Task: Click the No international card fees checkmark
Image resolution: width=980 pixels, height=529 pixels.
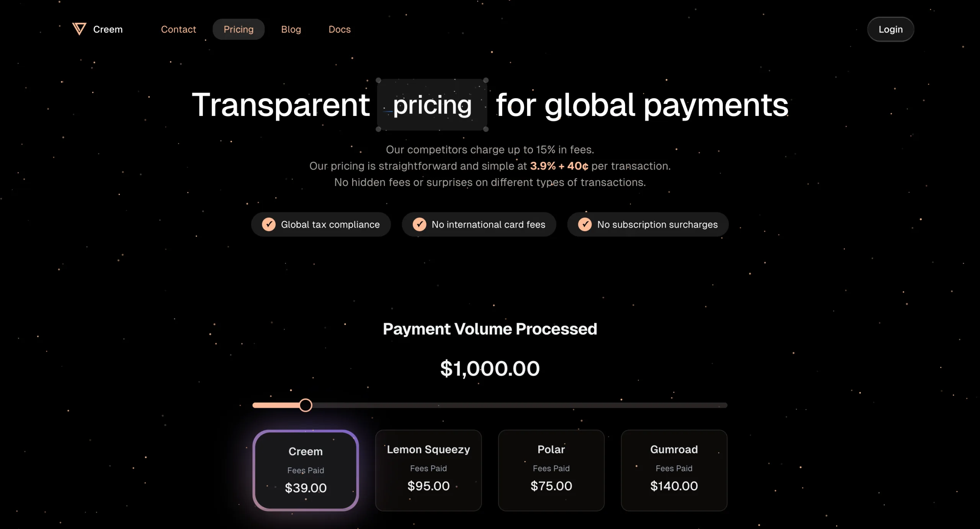Action: [419, 225]
